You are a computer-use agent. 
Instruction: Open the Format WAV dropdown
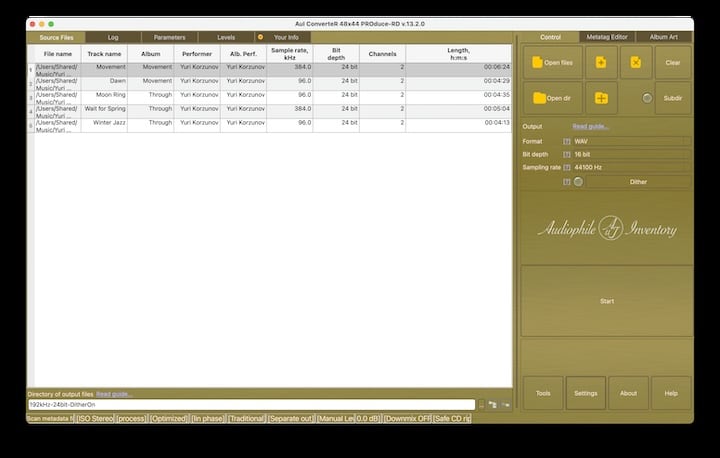[x=631, y=141]
